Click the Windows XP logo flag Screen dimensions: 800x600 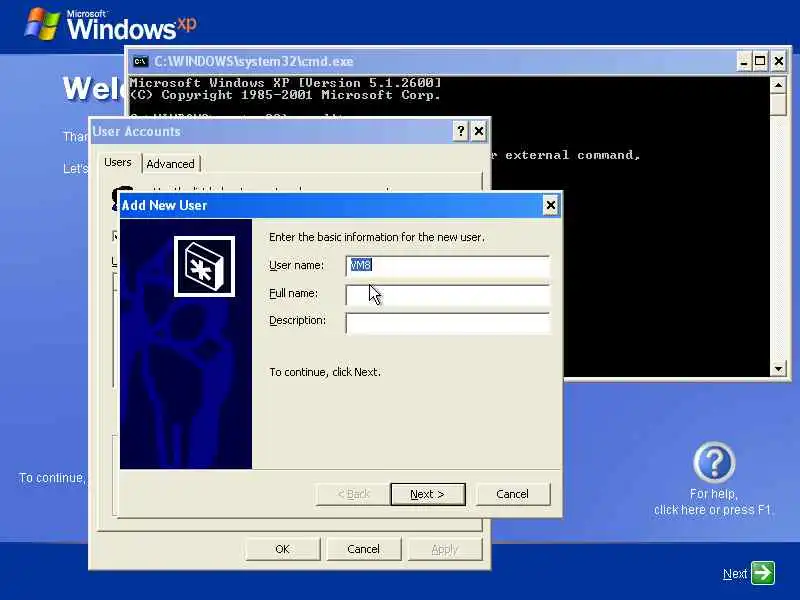(x=42, y=23)
